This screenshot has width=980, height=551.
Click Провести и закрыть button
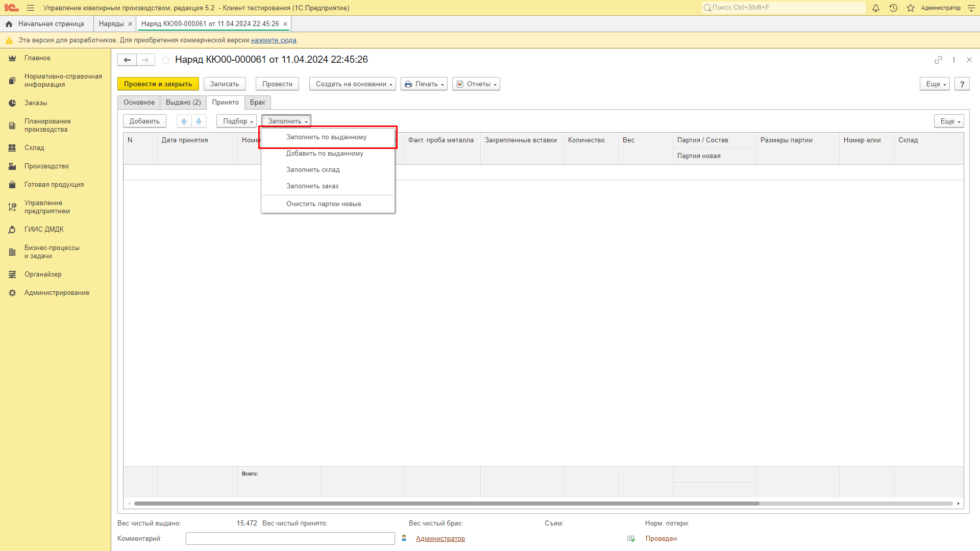pyautogui.click(x=158, y=84)
